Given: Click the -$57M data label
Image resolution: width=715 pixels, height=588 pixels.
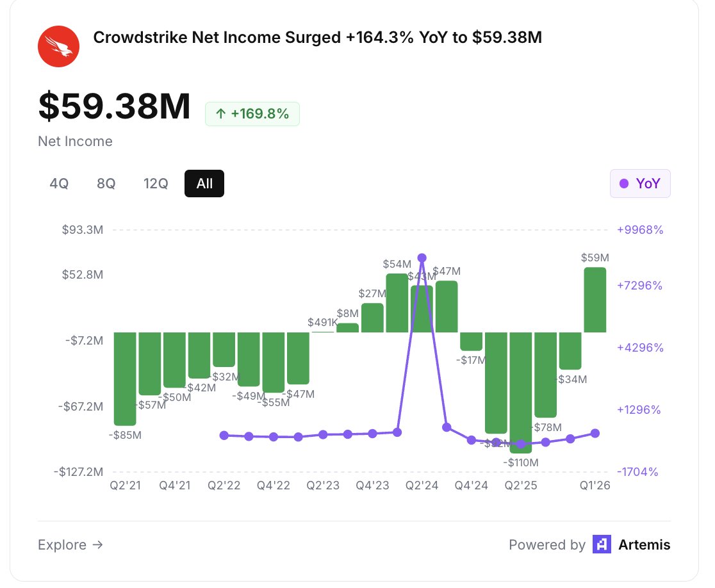Looking at the screenshot, I should pos(151,405).
